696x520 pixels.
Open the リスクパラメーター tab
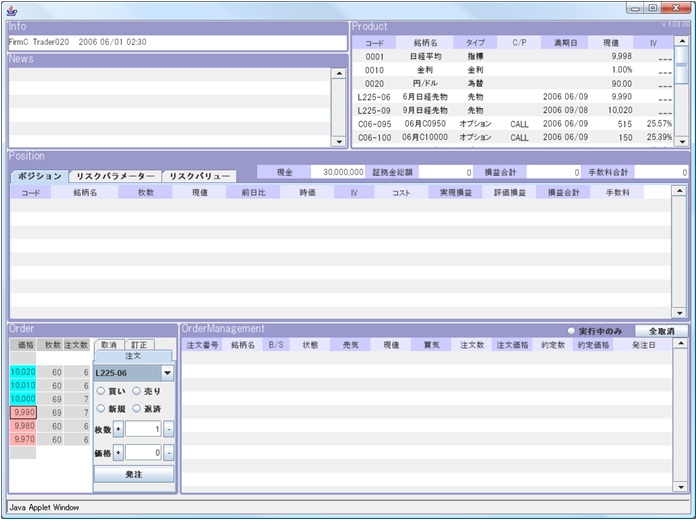tap(115, 176)
